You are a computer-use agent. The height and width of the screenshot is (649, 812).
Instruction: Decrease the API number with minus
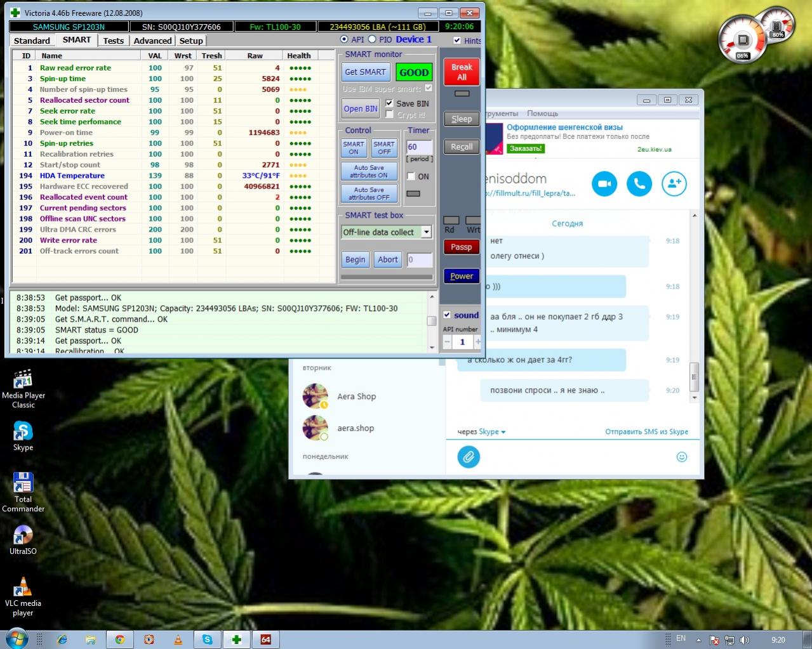(447, 342)
